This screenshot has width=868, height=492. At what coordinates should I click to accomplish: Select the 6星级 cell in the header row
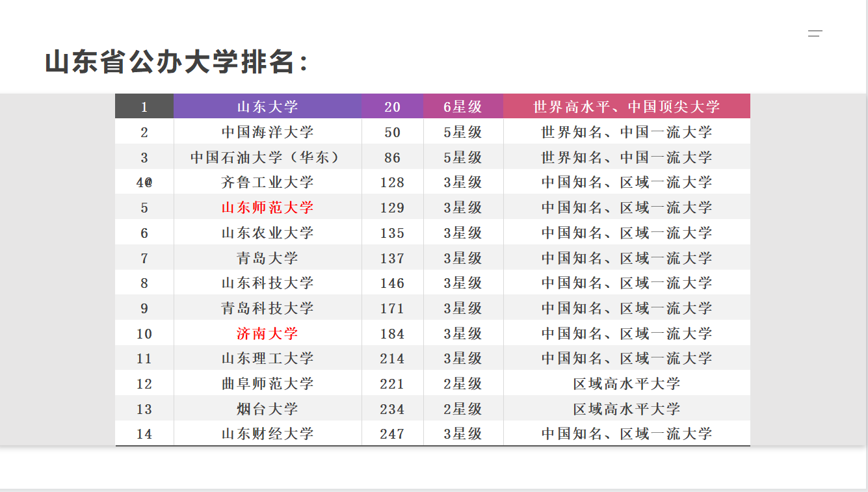pos(463,107)
